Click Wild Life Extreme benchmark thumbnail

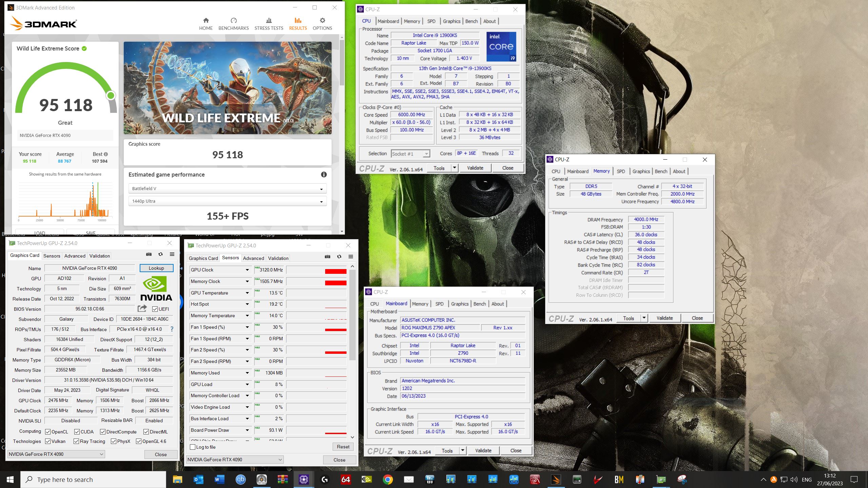pyautogui.click(x=228, y=88)
